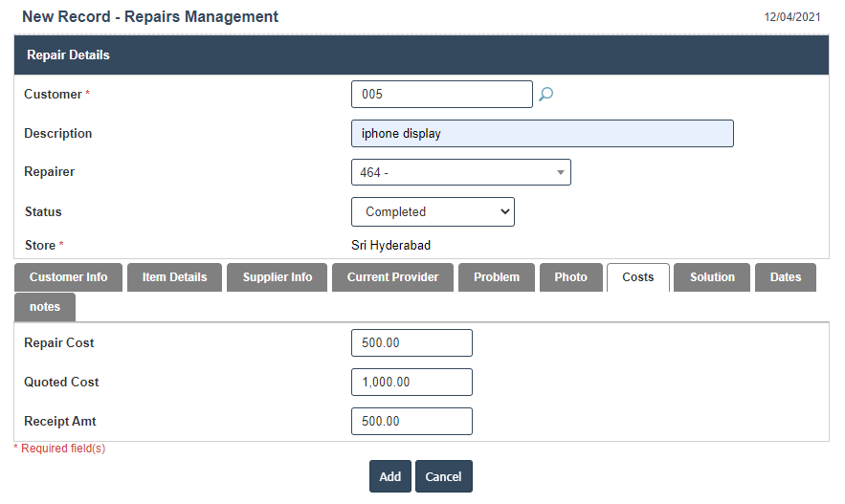Open the Repairer dropdown
Image resolution: width=845 pixels, height=504 pixels.
click(460, 172)
